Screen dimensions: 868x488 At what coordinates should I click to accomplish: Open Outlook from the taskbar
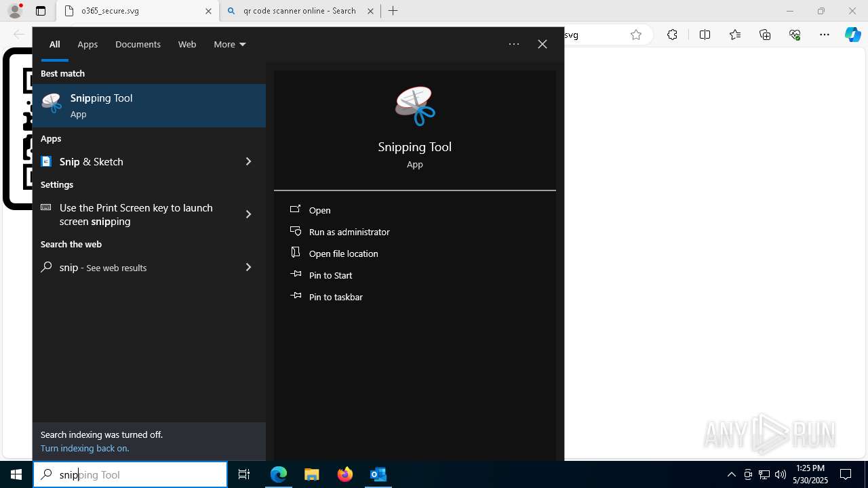pos(378,474)
